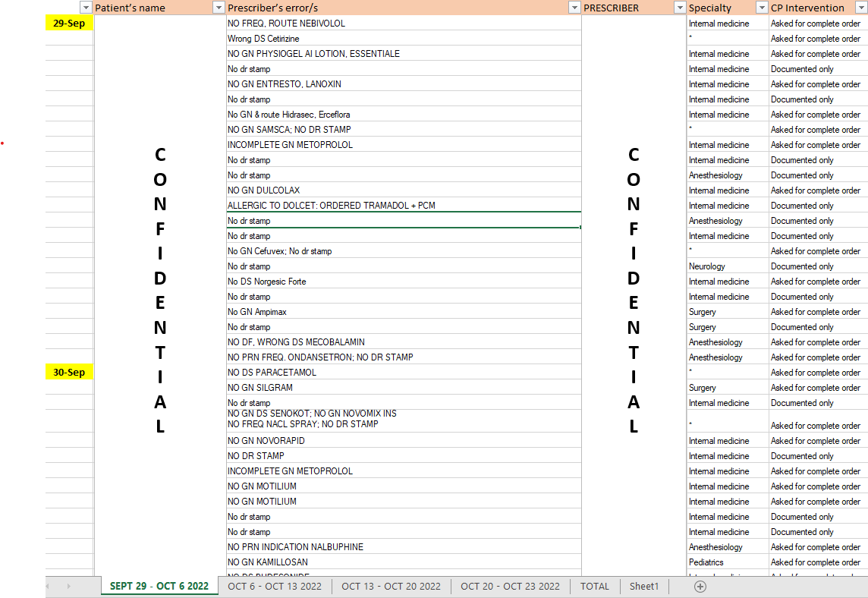Select Anesthesiology cell in MECOBALAMIN row

pos(728,342)
